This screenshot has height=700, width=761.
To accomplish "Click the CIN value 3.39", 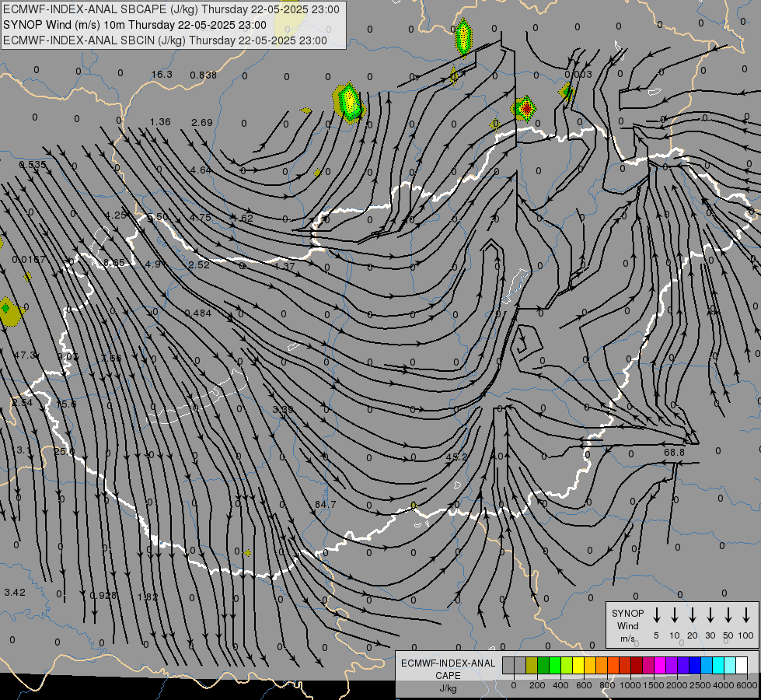I will [282, 410].
